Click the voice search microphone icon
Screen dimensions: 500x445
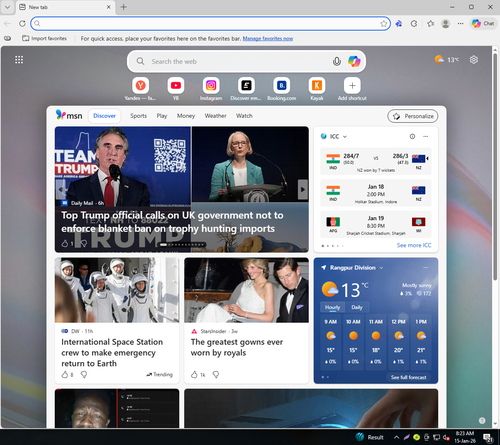(x=337, y=61)
